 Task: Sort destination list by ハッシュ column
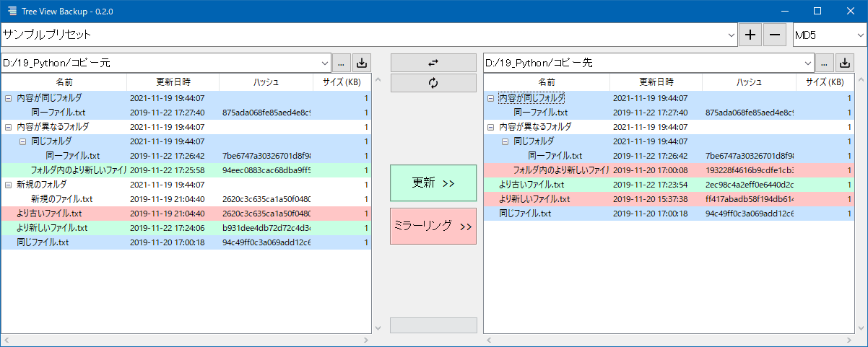click(750, 82)
